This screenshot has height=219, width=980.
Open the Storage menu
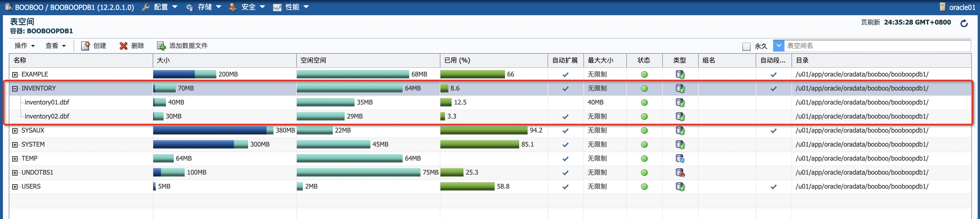204,7
